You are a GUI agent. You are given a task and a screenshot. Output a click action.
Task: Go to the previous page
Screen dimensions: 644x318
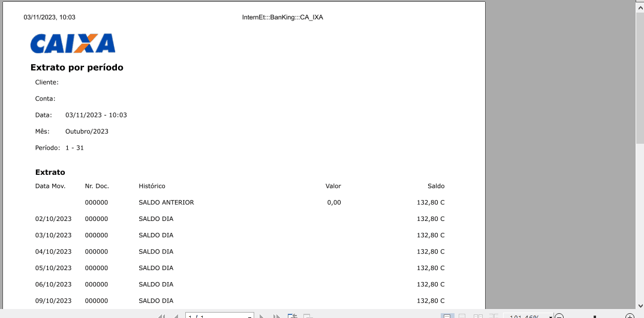click(x=176, y=316)
